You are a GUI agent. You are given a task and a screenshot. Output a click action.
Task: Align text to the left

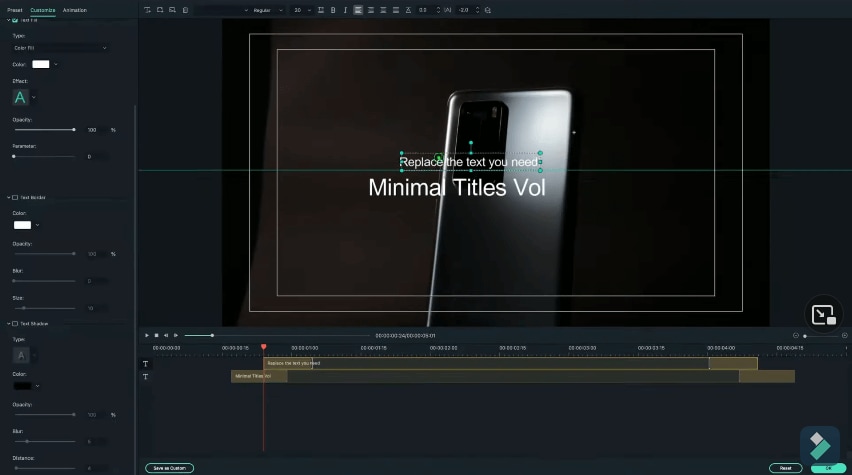358,10
